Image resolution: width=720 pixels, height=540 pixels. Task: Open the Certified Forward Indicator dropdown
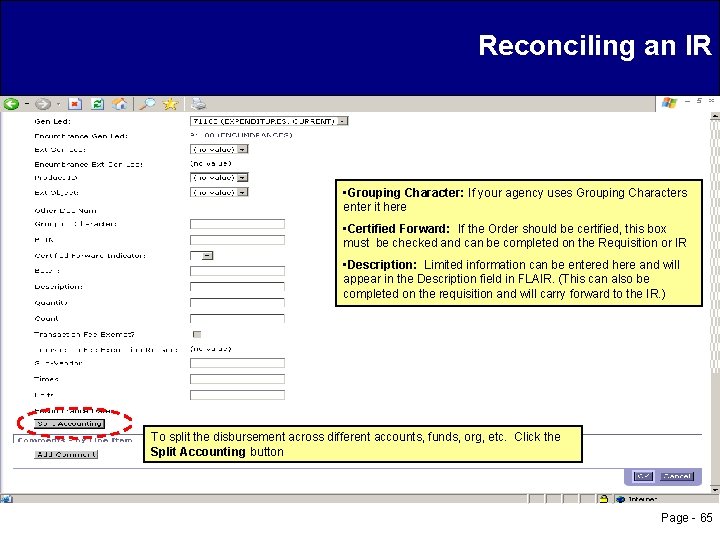[202, 256]
